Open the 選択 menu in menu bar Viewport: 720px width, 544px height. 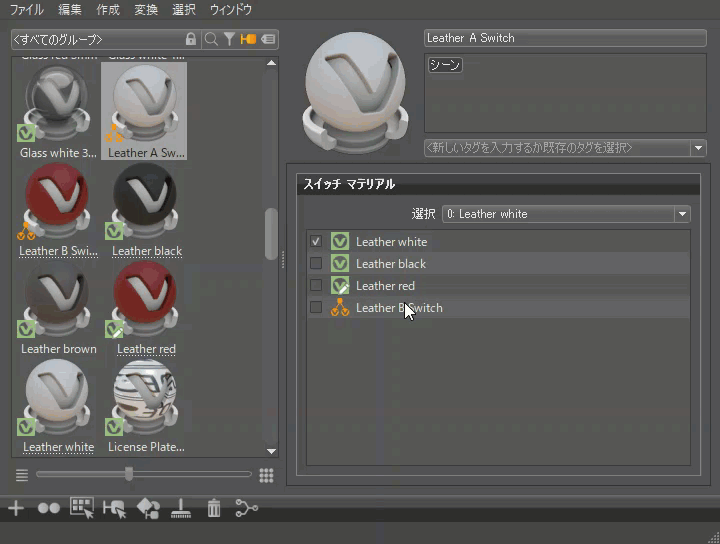tap(184, 10)
